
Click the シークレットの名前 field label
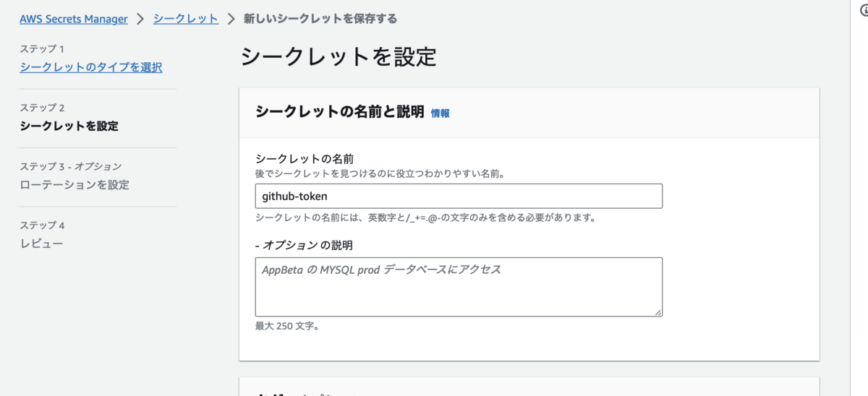305,158
